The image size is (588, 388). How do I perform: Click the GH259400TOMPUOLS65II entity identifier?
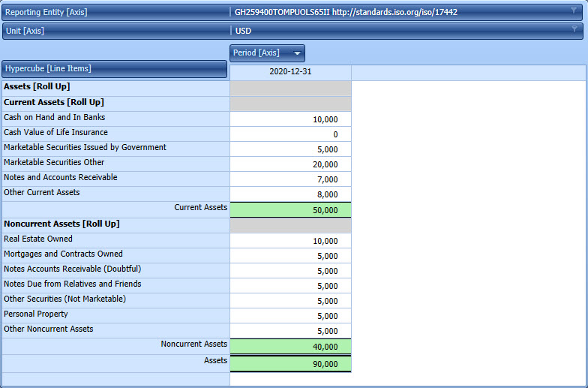(282, 12)
